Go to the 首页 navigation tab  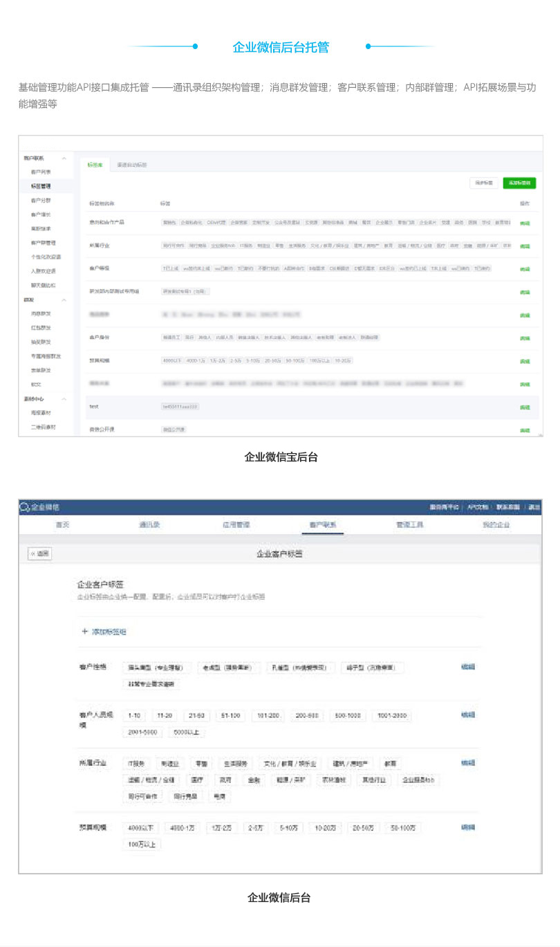tap(62, 525)
